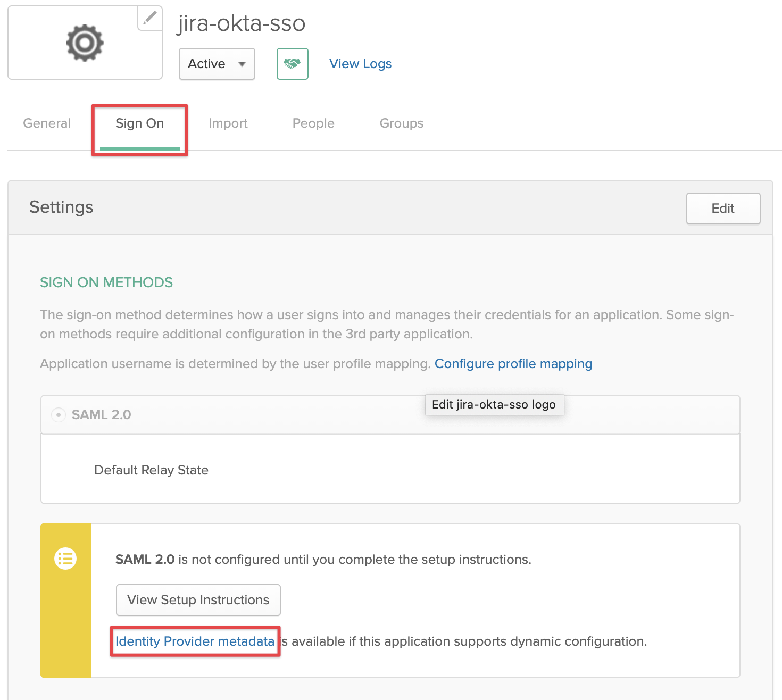Click the Default Relay State label

pyautogui.click(x=151, y=470)
